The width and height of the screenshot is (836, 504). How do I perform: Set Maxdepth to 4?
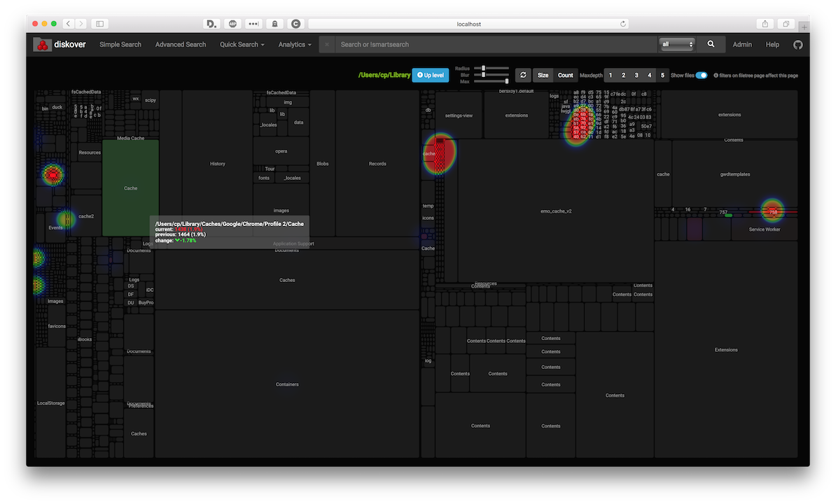649,75
